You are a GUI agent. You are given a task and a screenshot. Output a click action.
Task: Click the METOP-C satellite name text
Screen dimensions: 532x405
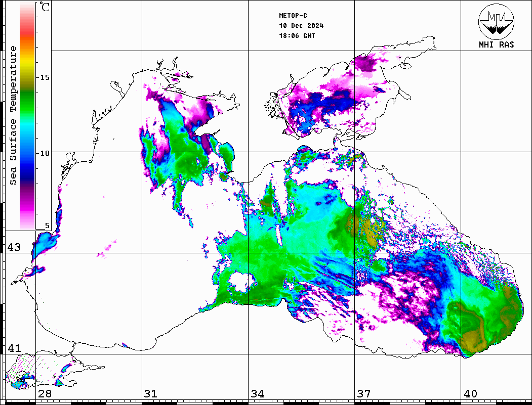tap(293, 16)
